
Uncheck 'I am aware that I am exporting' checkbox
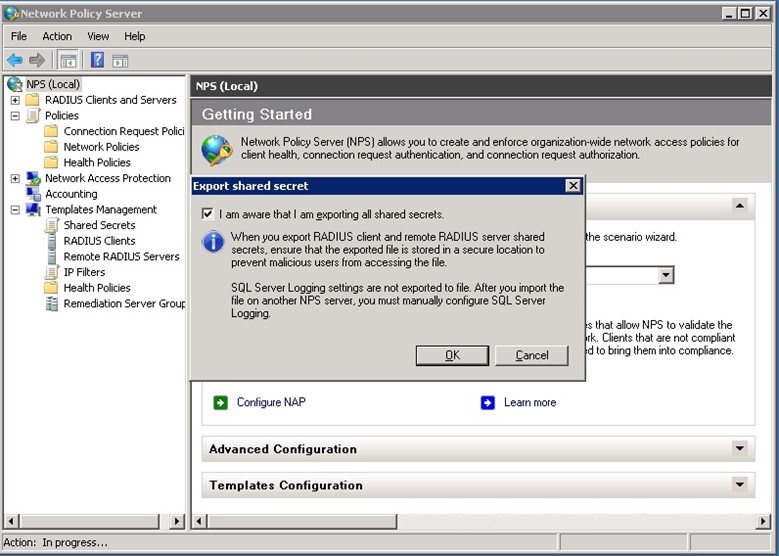[x=207, y=214]
